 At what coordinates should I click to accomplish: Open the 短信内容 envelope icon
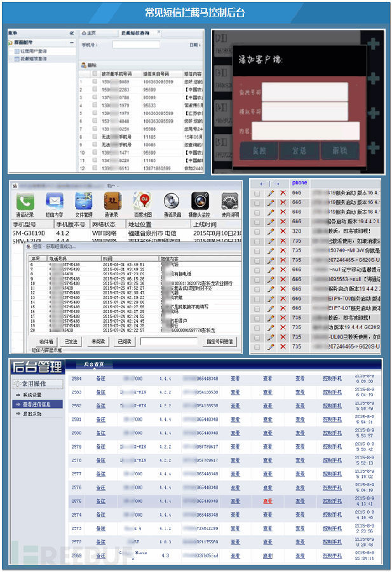[x=55, y=201]
